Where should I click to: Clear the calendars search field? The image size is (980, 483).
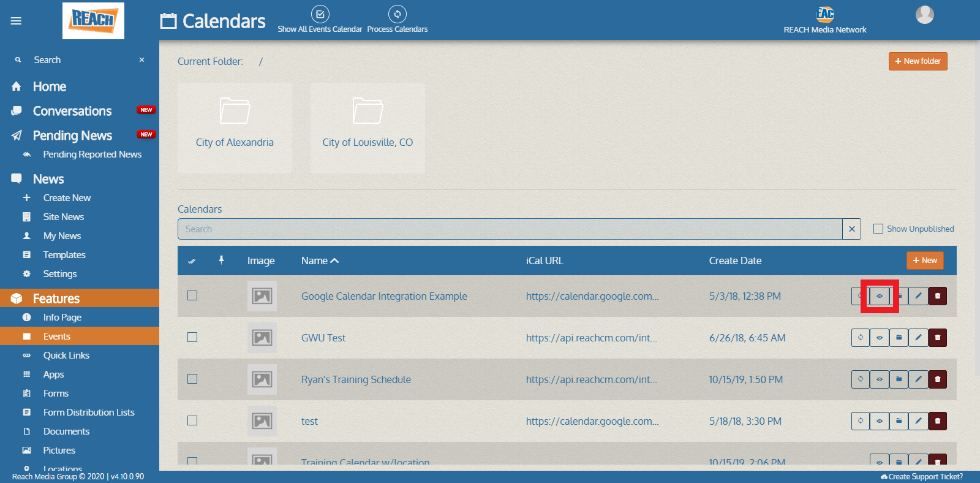[851, 229]
